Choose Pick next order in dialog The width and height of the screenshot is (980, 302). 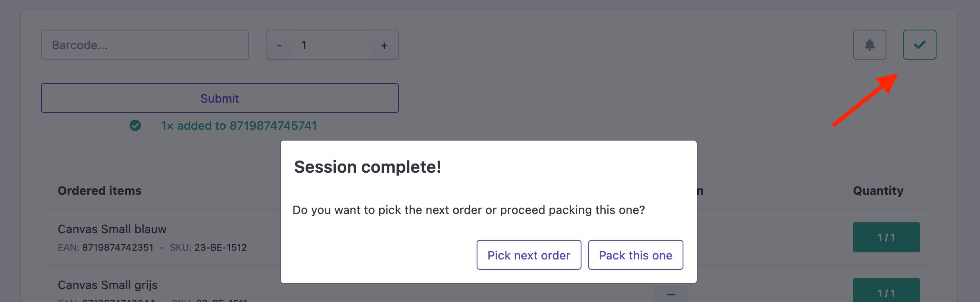(x=529, y=255)
